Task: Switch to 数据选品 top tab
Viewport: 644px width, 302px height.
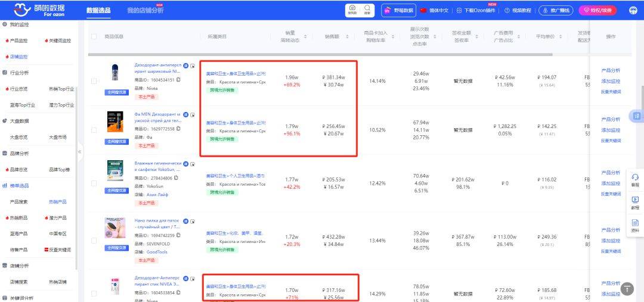Action: [98, 10]
